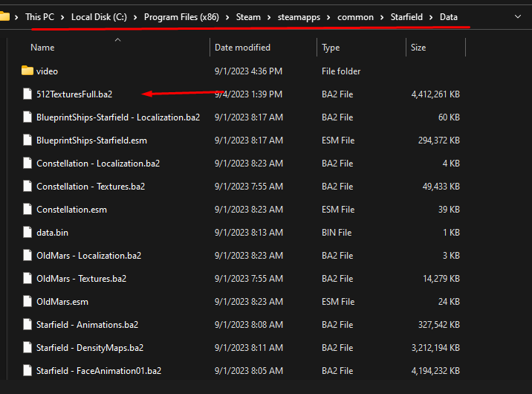Select the Starfield - DensityMaps.ba2 file icon
532x394 pixels.
pos(27,348)
